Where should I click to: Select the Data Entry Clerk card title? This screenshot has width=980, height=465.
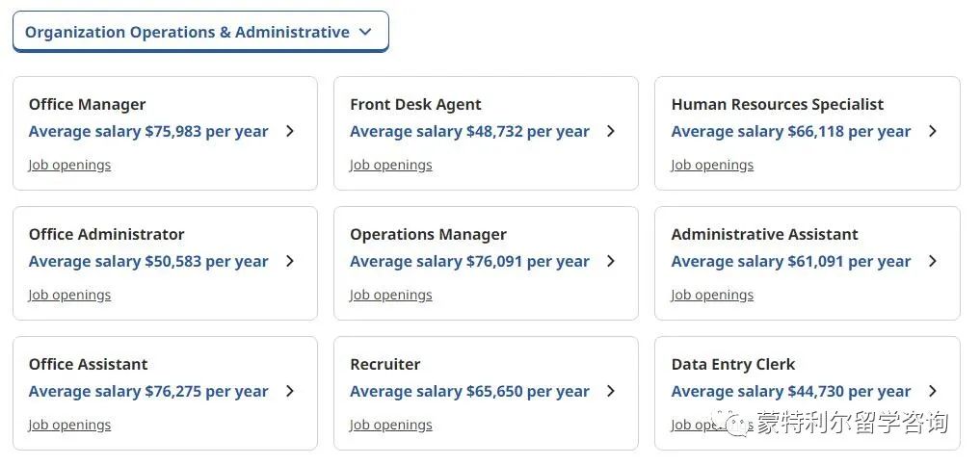733,364
